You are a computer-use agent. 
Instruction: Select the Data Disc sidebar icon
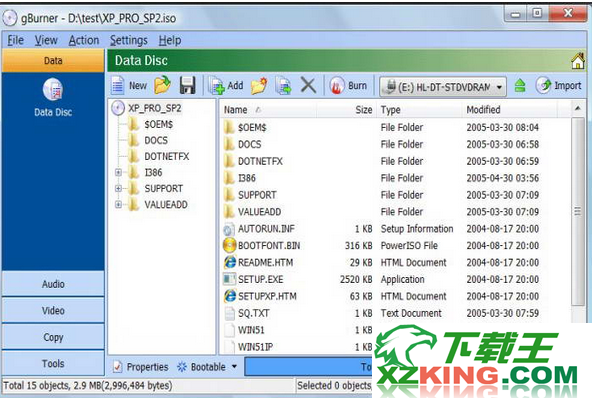click(x=53, y=89)
